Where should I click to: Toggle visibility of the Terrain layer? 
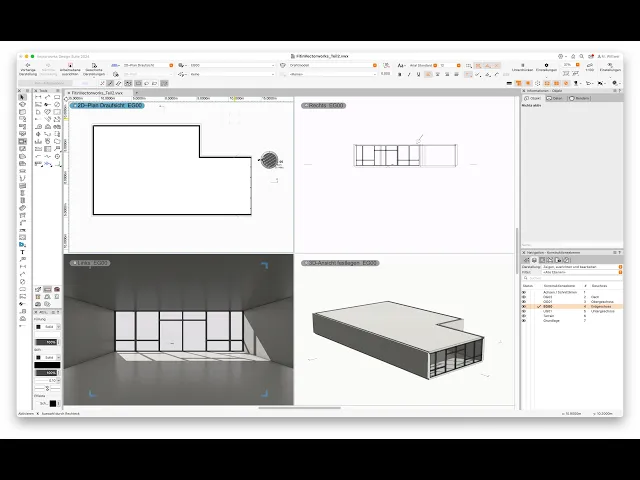tap(524, 316)
